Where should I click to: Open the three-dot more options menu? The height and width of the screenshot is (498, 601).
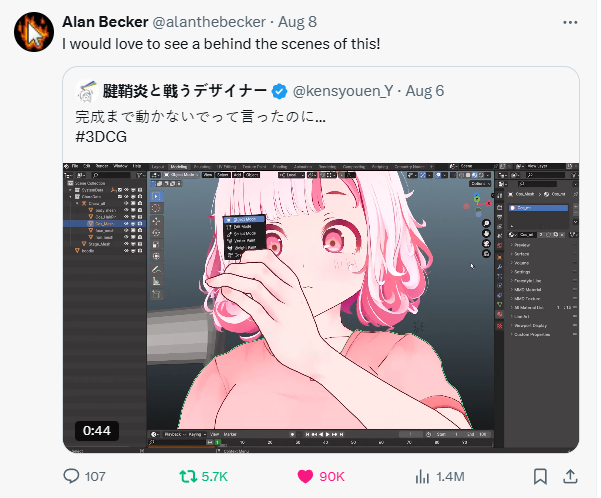pos(570,22)
